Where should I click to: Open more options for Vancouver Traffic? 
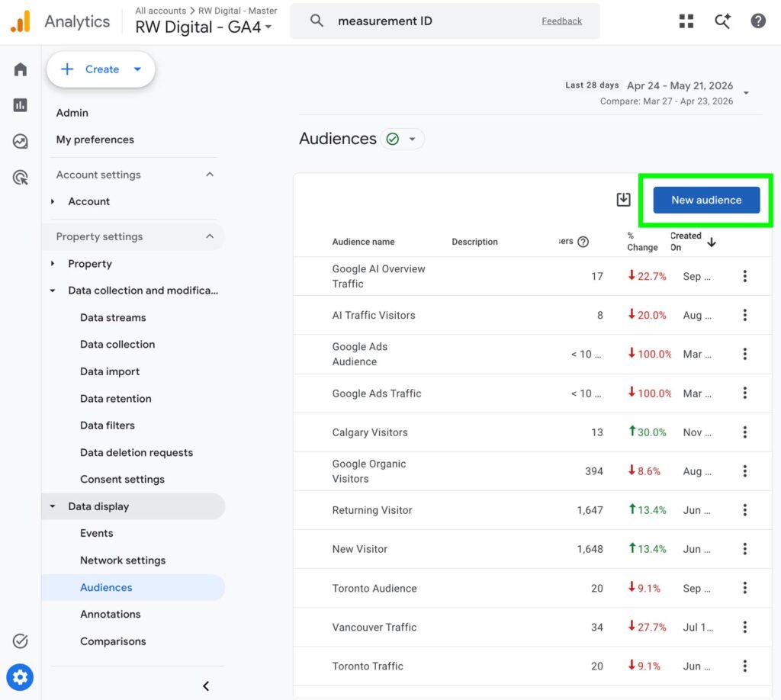pyautogui.click(x=744, y=627)
